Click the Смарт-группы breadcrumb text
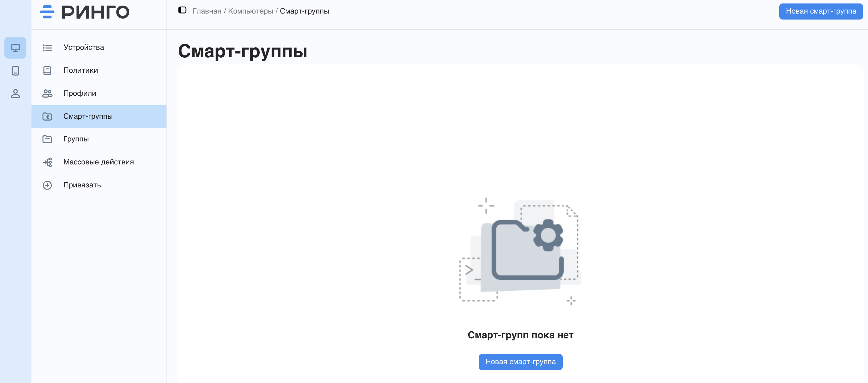 [x=304, y=11]
